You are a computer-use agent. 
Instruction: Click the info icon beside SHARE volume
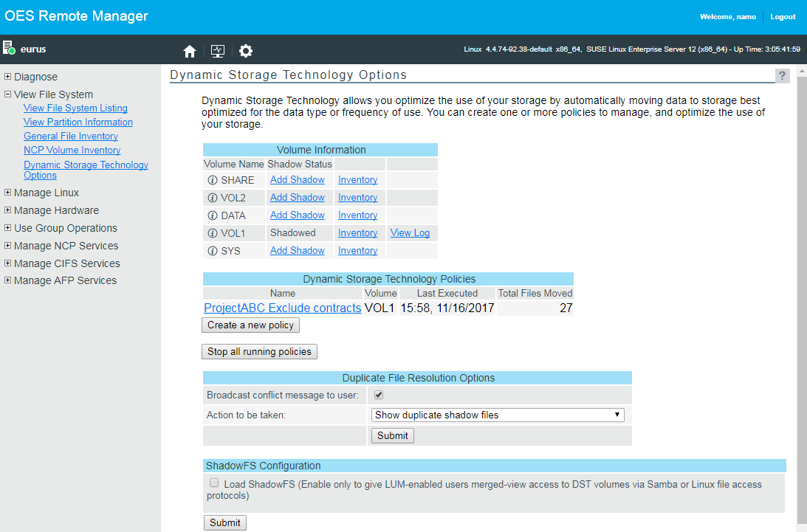pyautogui.click(x=212, y=180)
